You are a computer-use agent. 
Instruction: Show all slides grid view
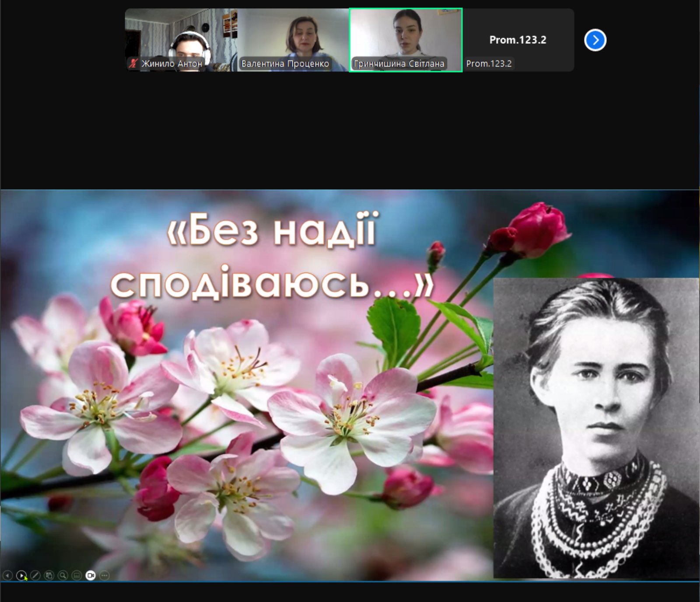click(49, 576)
